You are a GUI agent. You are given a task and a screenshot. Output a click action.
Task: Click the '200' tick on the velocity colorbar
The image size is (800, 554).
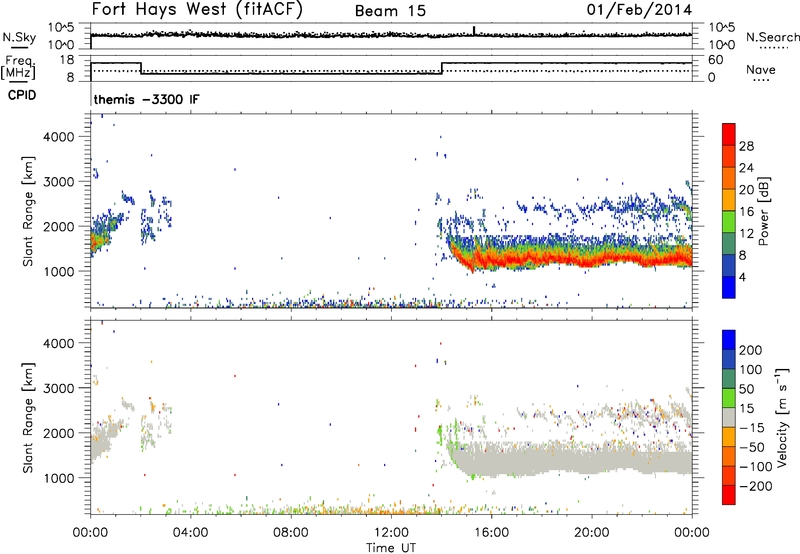[751, 350]
